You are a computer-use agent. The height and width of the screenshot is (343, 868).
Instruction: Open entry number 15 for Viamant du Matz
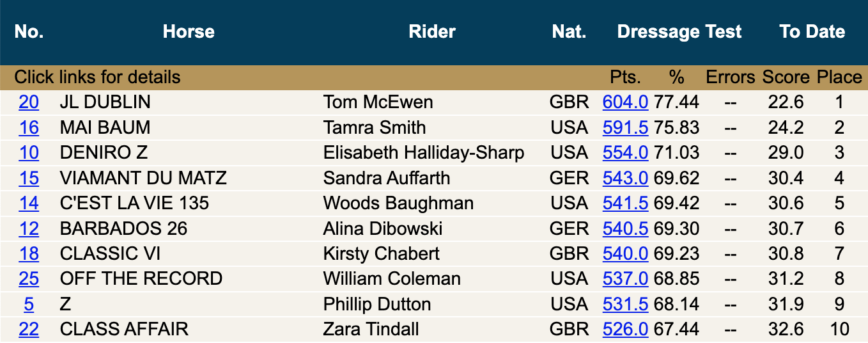(x=29, y=178)
